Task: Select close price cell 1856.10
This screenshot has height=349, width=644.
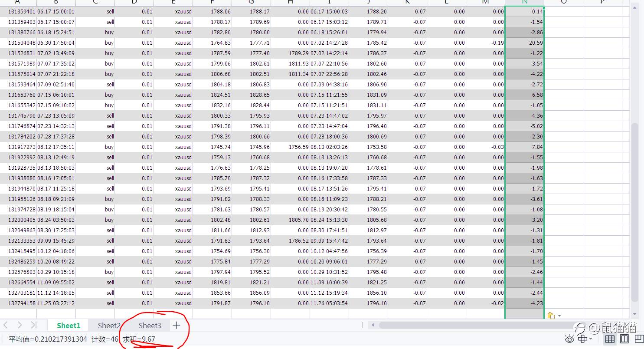Action: (x=368, y=293)
